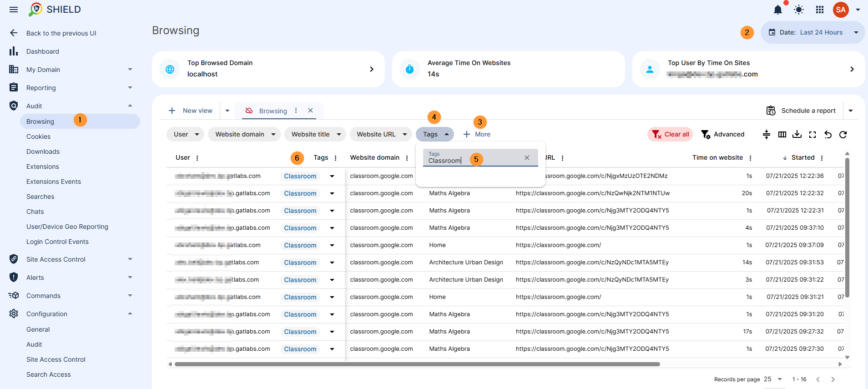Click the undo reset icon

(828, 134)
